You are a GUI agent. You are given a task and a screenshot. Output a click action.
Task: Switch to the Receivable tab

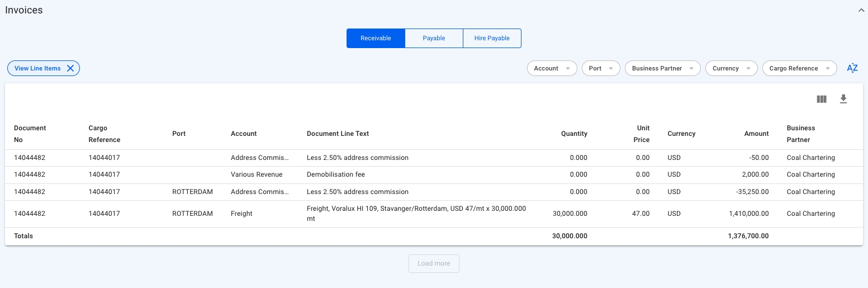coord(376,38)
